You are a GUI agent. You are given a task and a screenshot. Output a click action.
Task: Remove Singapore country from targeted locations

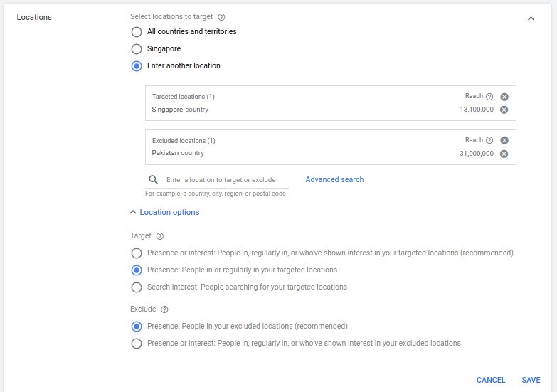click(504, 110)
